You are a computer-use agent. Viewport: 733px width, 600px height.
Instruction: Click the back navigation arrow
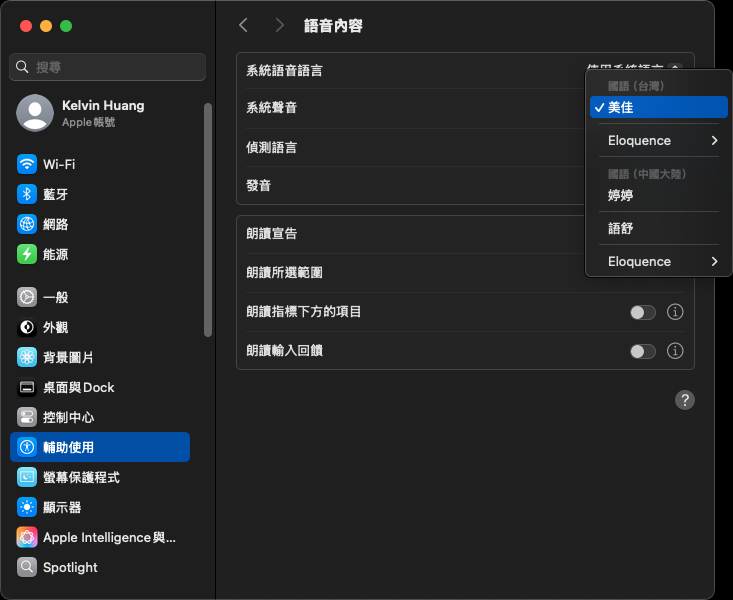243,25
